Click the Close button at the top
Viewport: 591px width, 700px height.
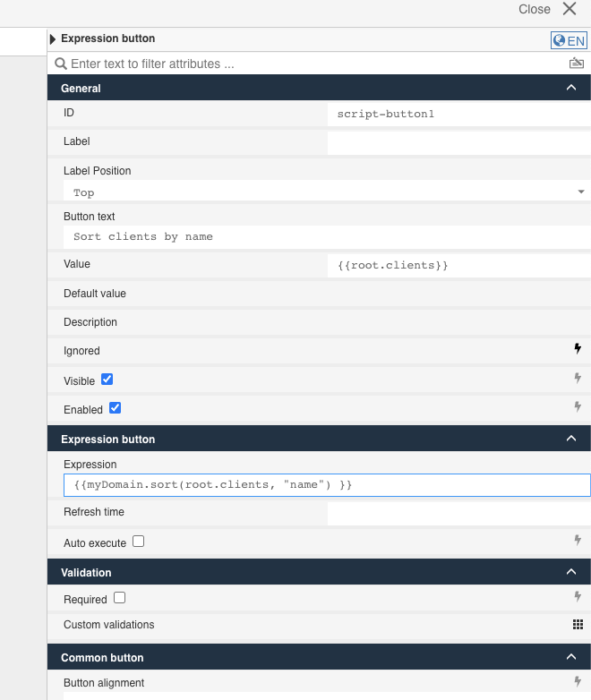(x=547, y=9)
